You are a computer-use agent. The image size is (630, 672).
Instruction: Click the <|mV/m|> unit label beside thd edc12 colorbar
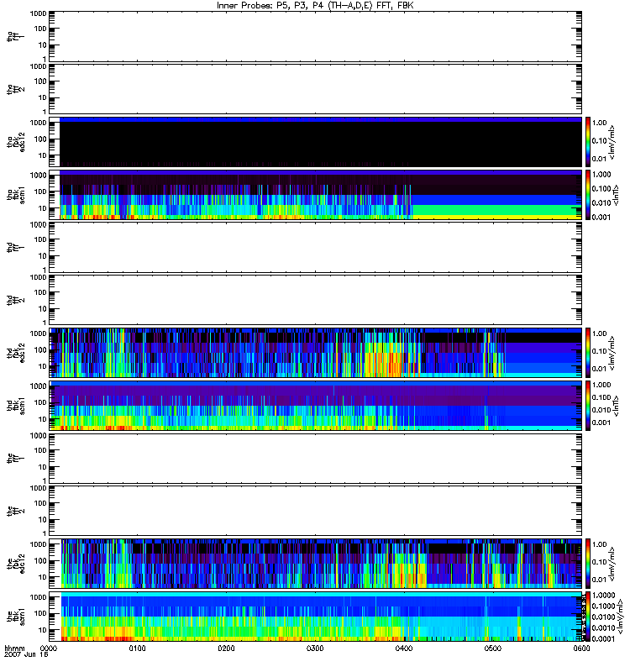coord(612,353)
